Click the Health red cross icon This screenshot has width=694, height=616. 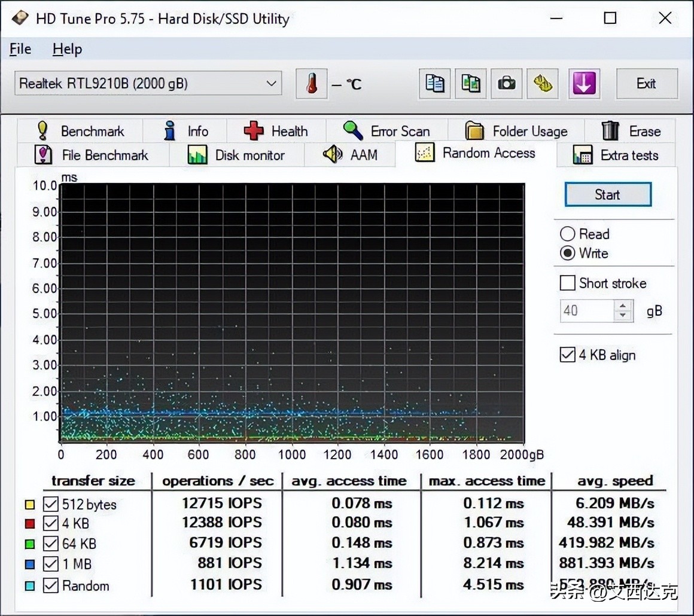254,130
